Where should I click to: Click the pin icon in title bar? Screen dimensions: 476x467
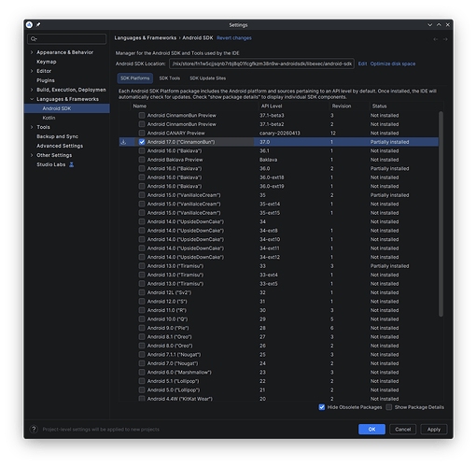pyautogui.click(x=38, y=25)
